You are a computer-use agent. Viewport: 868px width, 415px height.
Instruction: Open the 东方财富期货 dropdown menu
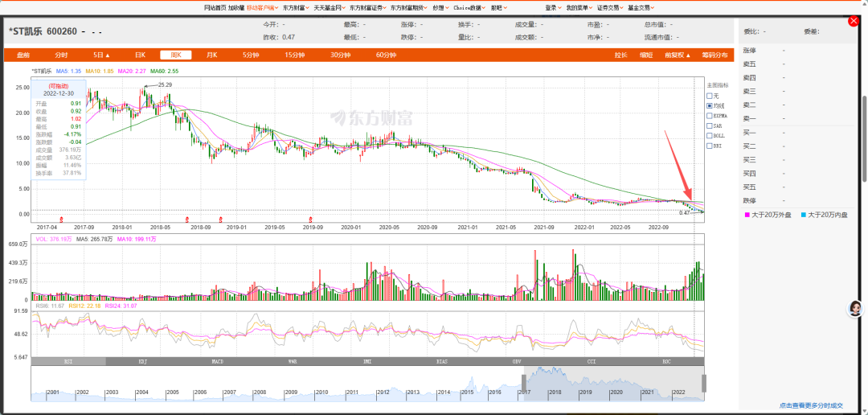tap(408, 8)
